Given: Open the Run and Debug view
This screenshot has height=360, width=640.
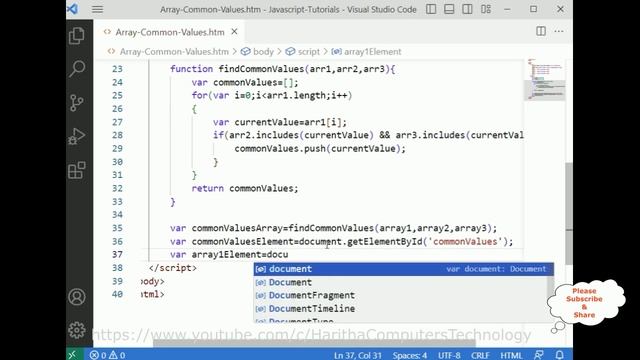Looking at the screenshot, I should [77, 136].
